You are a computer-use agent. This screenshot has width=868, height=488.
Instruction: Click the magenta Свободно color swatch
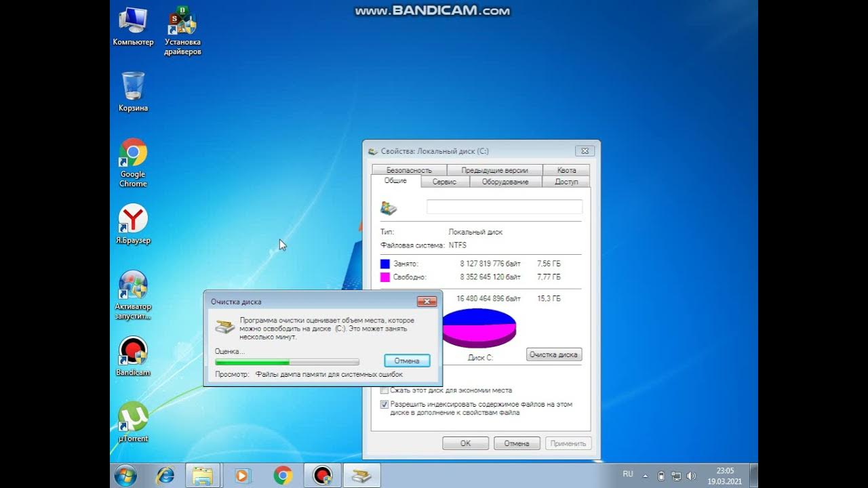[385, 277]
